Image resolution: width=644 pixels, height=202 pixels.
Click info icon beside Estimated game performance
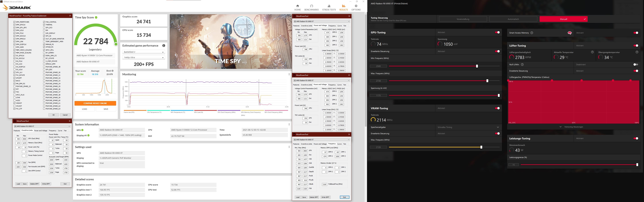tap(164, 46)
